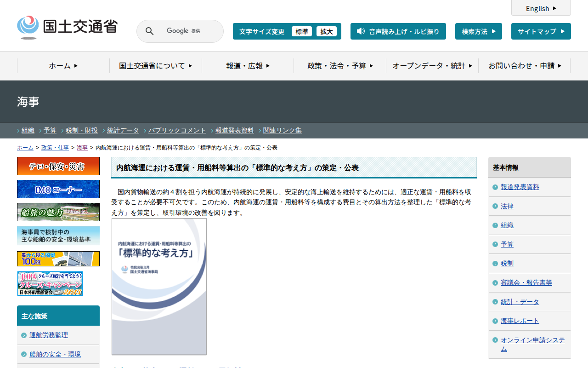Viewport: 588px width, 368px height.
Task: Open the 船旅の魅力 banner
Action: coord(58,212)
